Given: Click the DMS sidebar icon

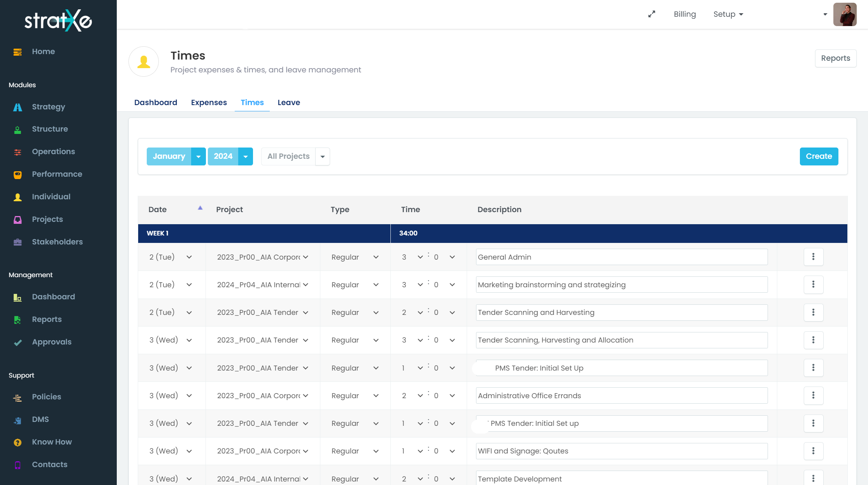Looking at the screenshot, I should 18,420.
